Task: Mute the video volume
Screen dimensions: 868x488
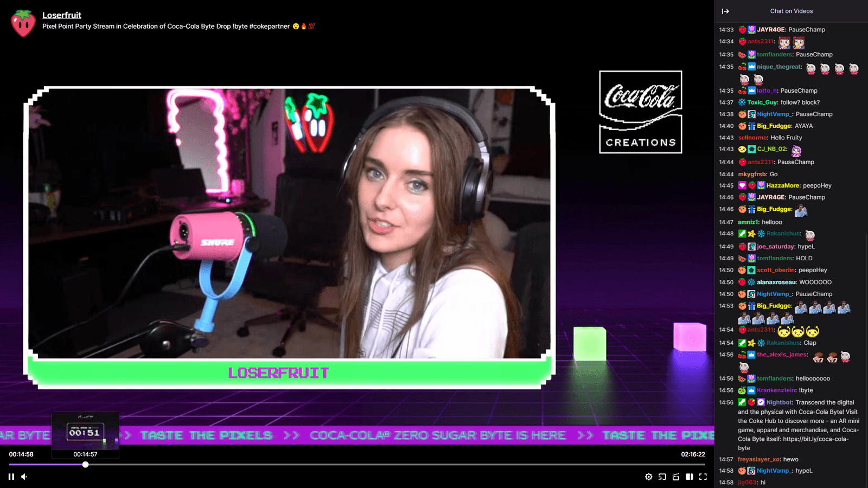Action: (x=24, y=477)
